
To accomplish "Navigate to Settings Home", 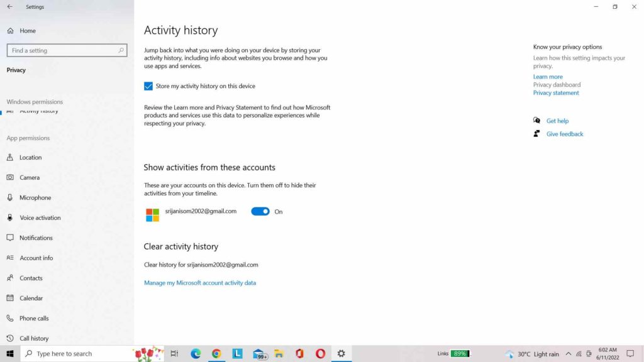I will coord(26,30).
